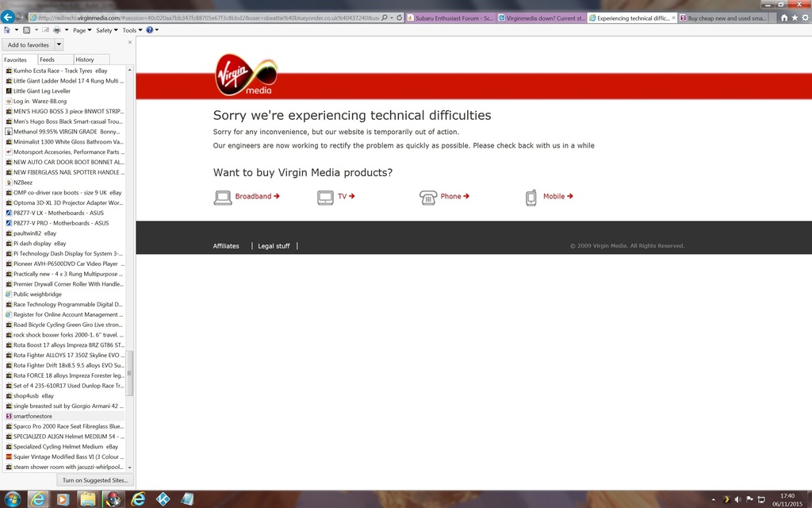This screenshot has width=812, height=508.
Task: Go back with the browser Back arrow
Action: (x=7, y=17)
